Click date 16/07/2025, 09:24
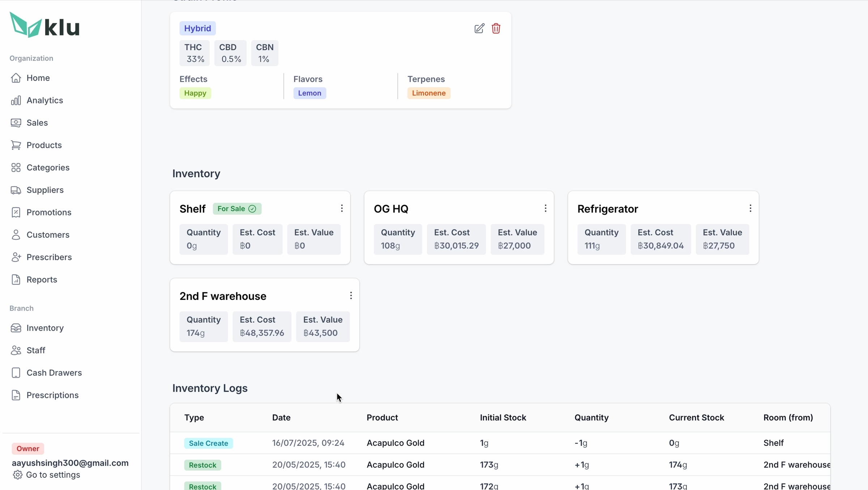This screenshot has width=868, height=490. (x=308, y=443)
